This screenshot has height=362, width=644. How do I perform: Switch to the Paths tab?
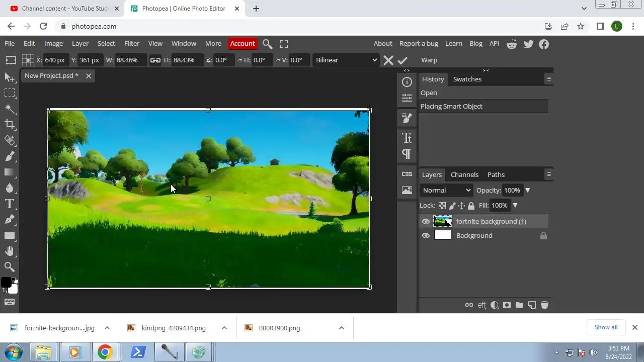[496, 174]
